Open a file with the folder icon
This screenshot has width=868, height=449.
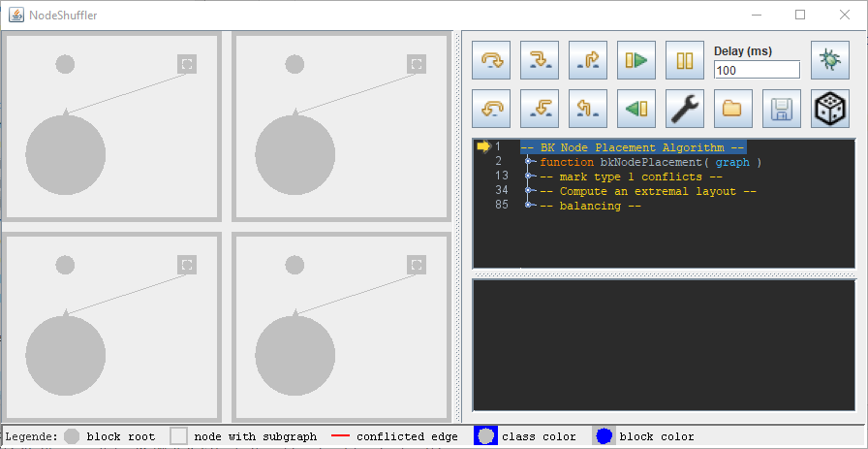pos(732,109)
